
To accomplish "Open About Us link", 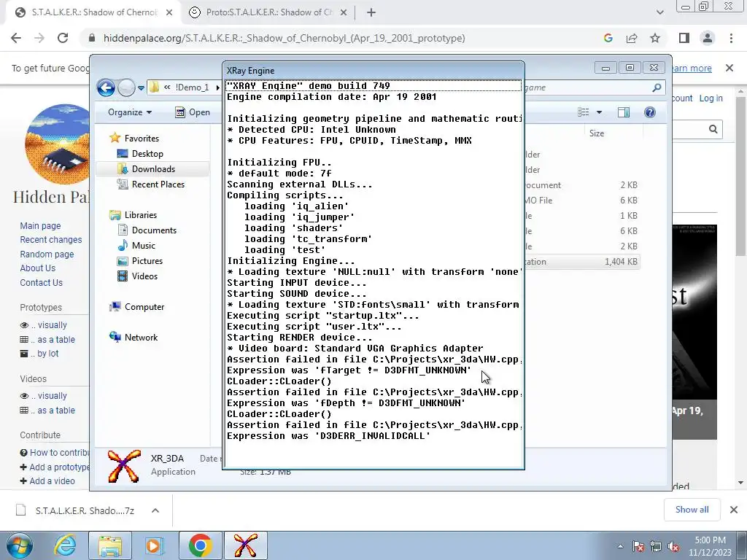I will click(x=38, y=268).
